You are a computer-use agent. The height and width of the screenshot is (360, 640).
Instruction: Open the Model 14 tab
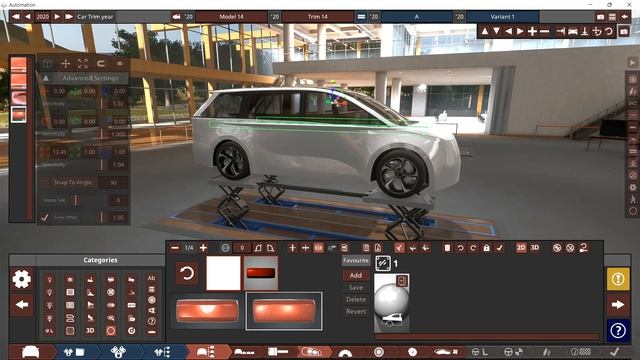(231, 17)
